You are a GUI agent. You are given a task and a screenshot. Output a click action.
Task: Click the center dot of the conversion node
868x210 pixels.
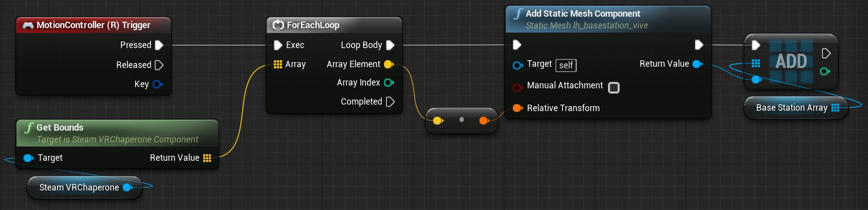(x=461, y=120)
